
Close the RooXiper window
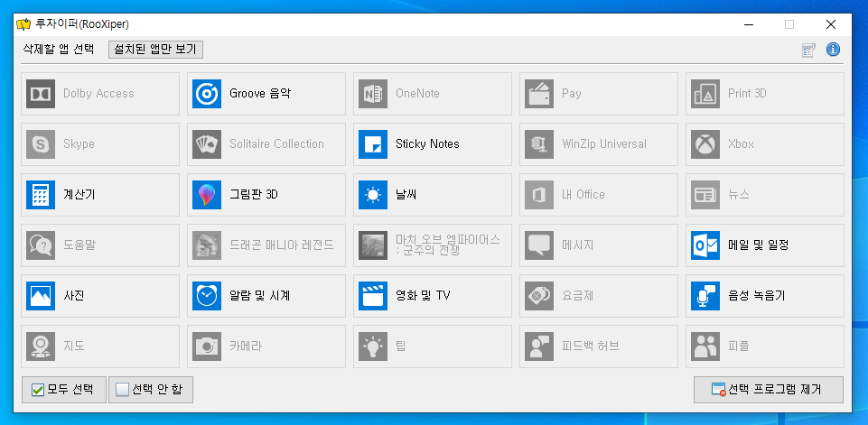coord(830,24)
